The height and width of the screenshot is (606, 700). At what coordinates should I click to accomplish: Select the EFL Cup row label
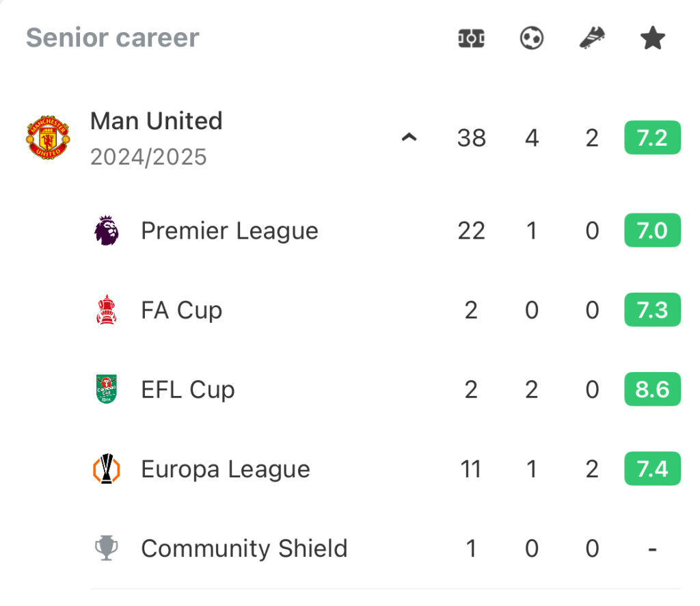(x=187, y=389)
